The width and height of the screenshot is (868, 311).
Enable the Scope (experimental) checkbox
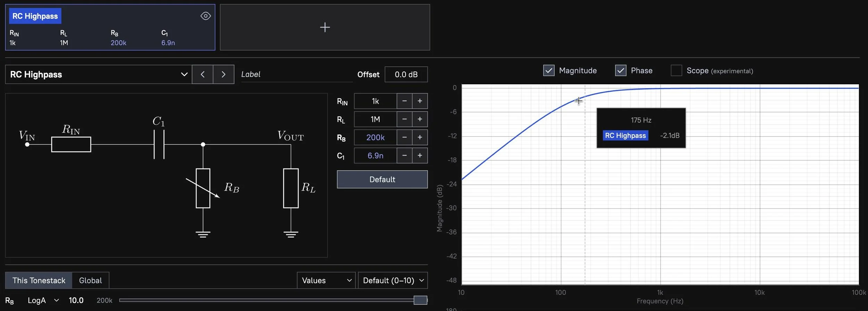click(676, 70)
